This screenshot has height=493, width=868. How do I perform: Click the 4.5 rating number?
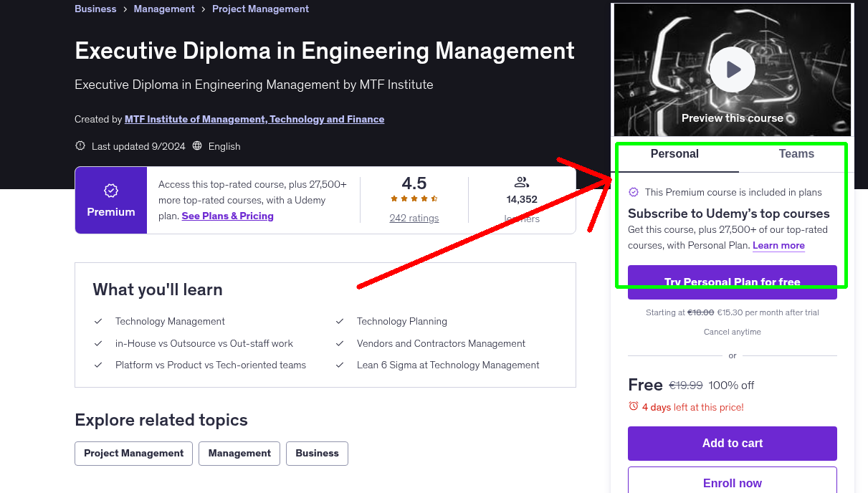click(414, 183)
